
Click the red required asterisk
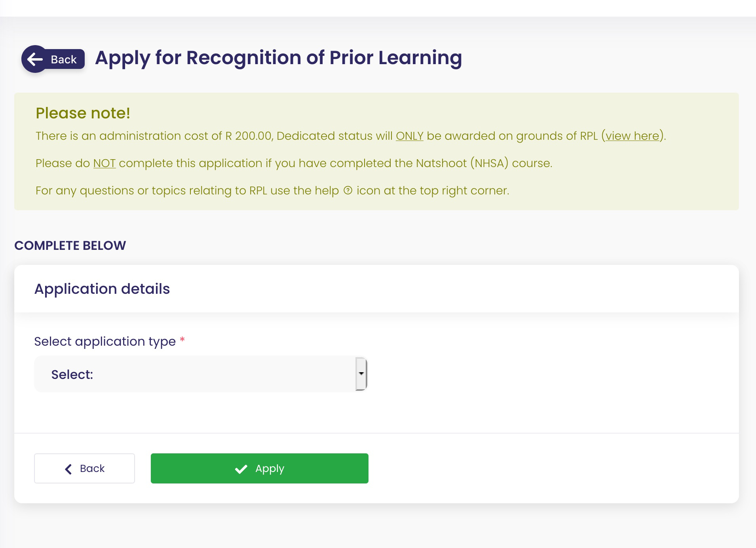[182, 340]
